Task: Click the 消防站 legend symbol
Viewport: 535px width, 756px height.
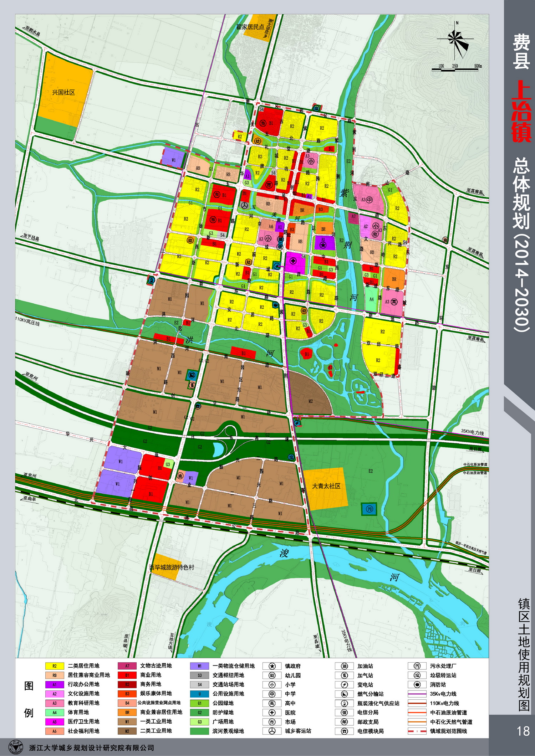Action: click(x=417, y=685)
